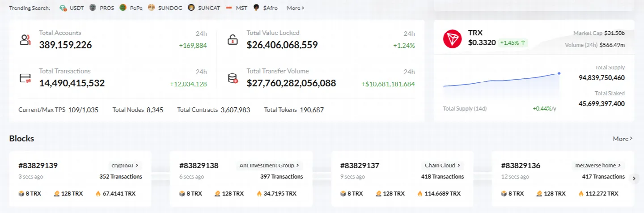This screenshot has height=213, width=644.
Task: Click the 418 Transactions count
Action: tap(443, 177)
